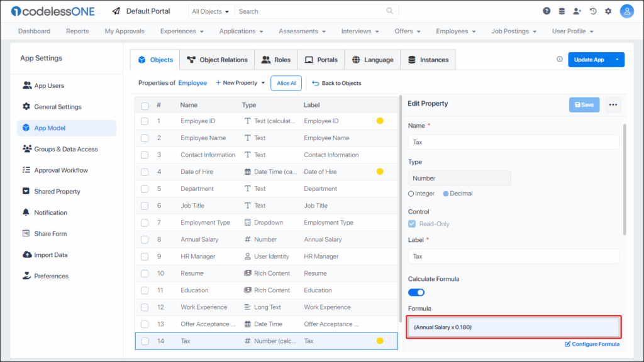Turn off the Calculate Formula toggle
Screen dimensions: 644x362
pyautogui.click(x=416, y=292)
